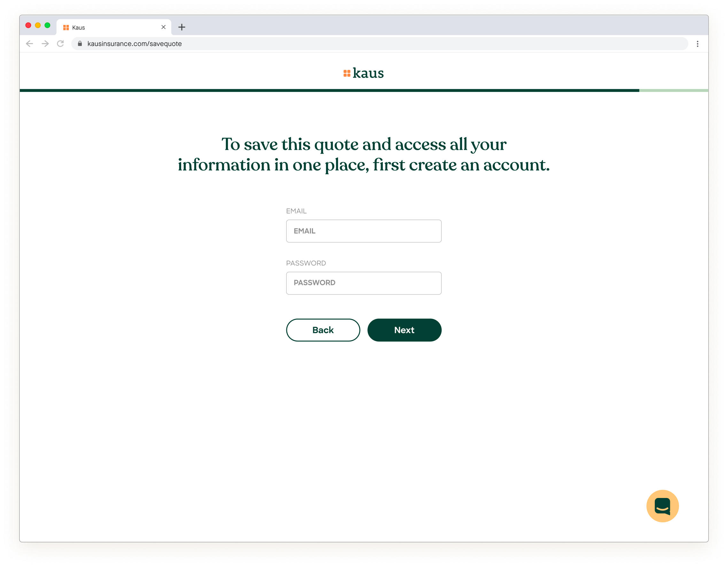Focus the EMAIL input field

(x=363, y=231)
